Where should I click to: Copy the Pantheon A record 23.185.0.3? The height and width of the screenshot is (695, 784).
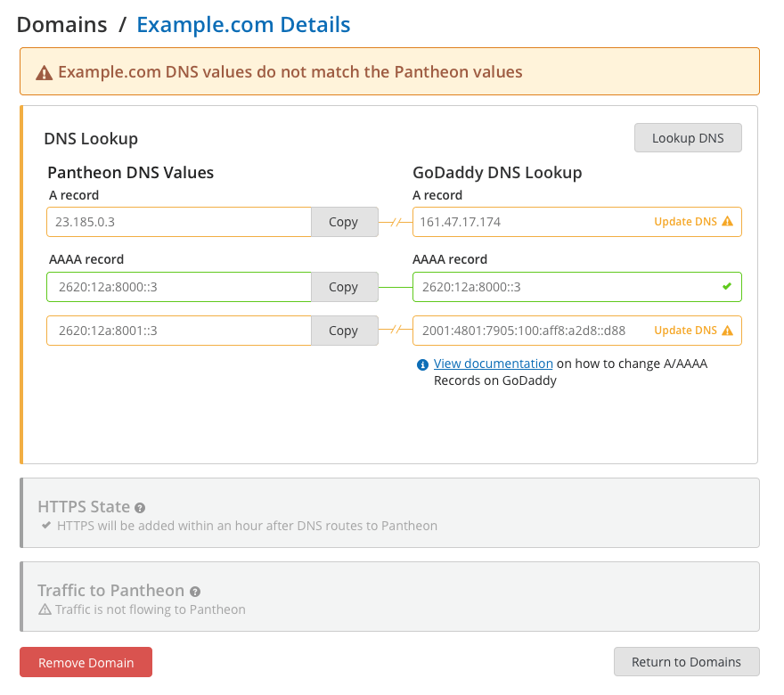click(x=345, y=222)
